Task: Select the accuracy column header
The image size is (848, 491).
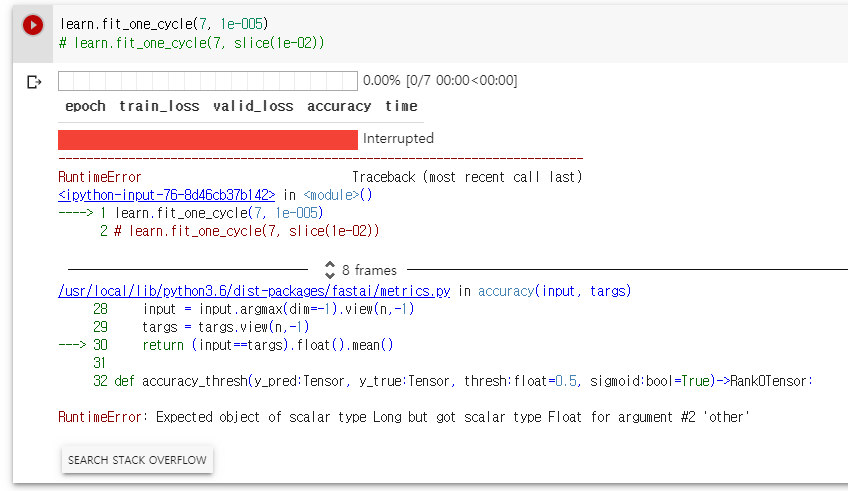Action: tap(339, 106)
